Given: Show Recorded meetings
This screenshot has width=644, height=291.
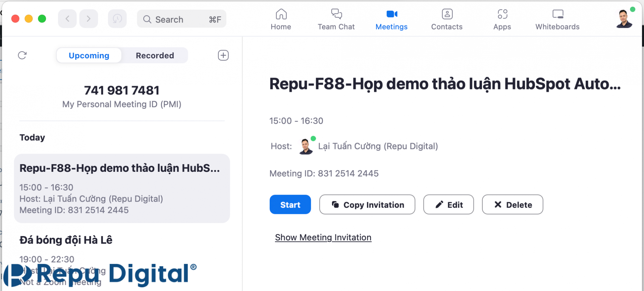Looking at the screenshot, I should coord(155,55).
